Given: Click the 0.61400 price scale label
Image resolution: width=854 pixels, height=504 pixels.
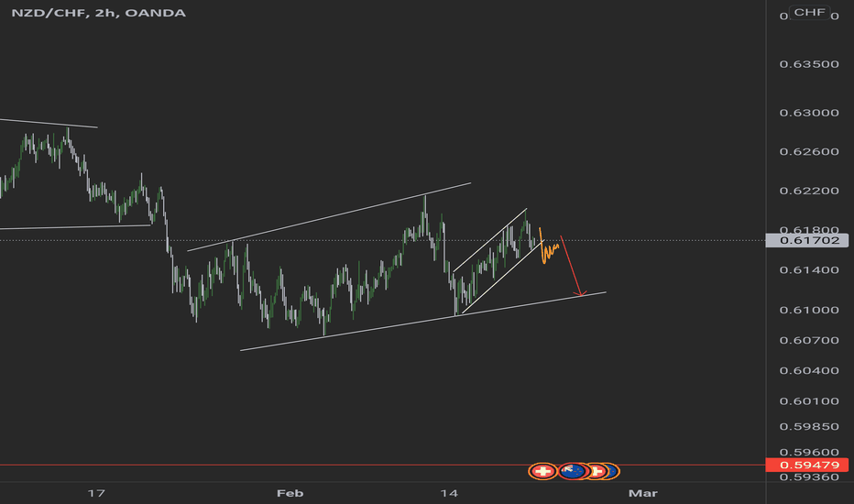Looking at the screenshot, I should coord(809,269).
